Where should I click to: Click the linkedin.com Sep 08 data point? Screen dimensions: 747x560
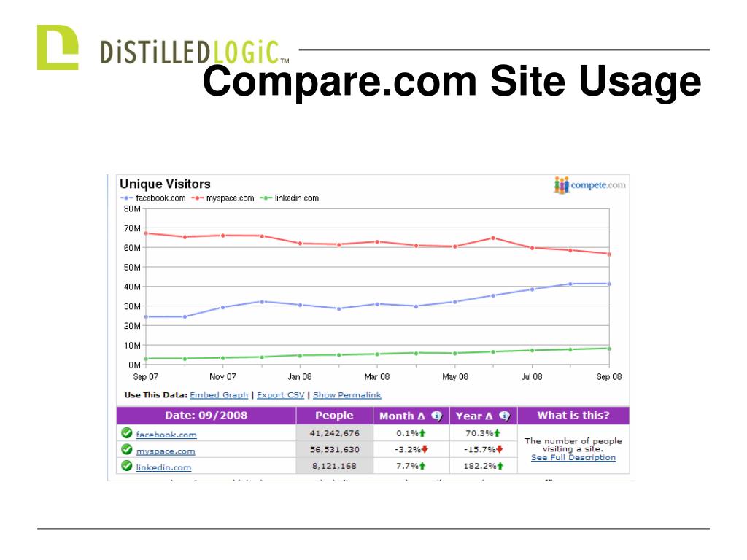(609, 349)
